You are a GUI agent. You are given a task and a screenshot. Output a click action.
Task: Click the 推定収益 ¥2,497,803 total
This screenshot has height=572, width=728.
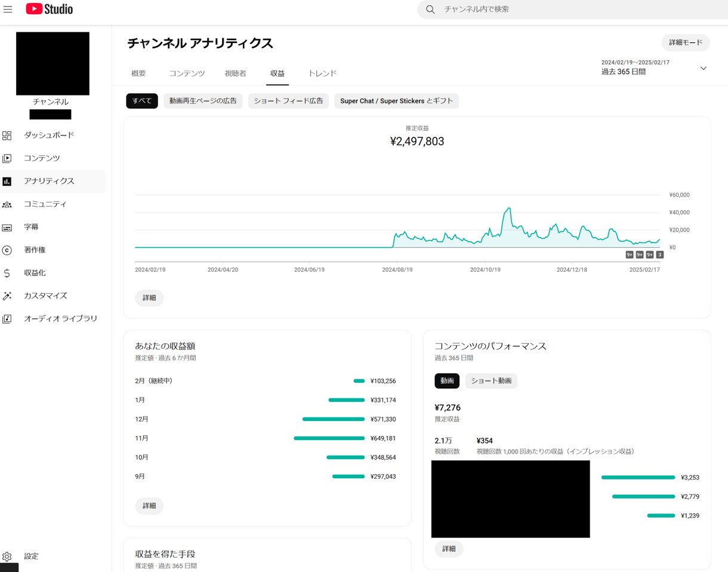point(417,142)
